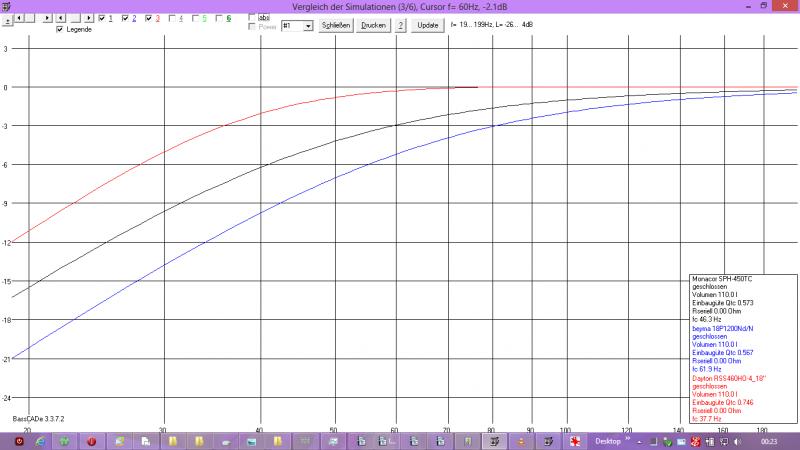This screenshot has width=800, height=450.
Task: Open green clover icon on taskbar
Action: click(64, 441)
